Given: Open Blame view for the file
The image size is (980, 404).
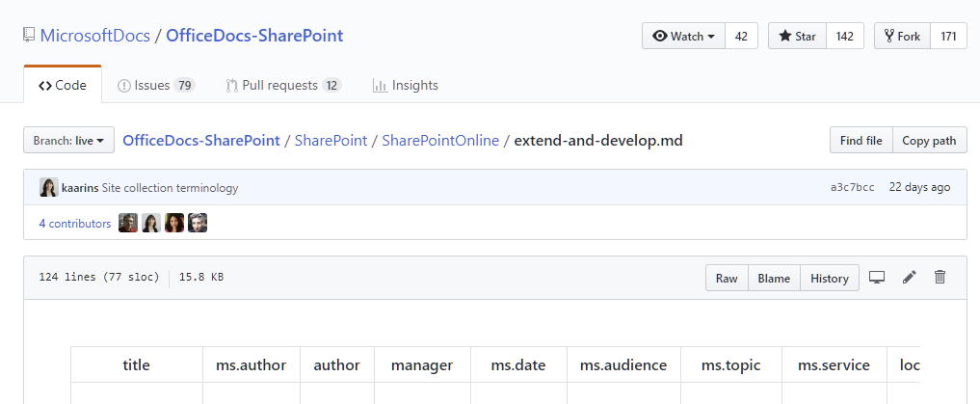Looking at the screenshot, I should [x=774, y=278].
